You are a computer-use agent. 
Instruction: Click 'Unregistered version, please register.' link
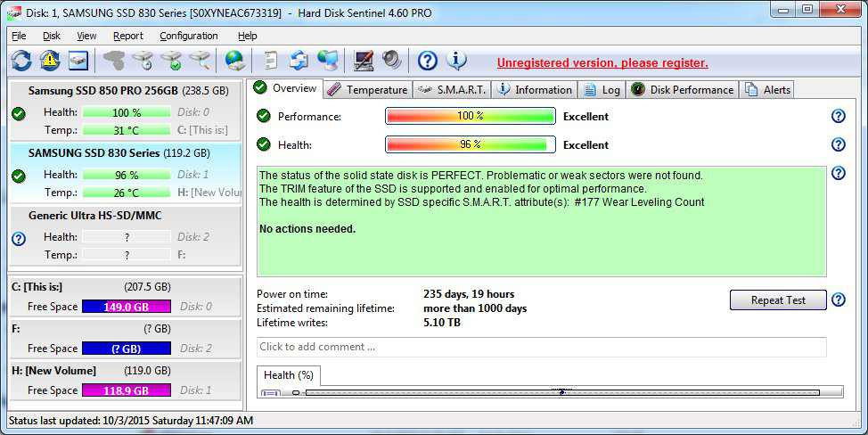(602, 63)
